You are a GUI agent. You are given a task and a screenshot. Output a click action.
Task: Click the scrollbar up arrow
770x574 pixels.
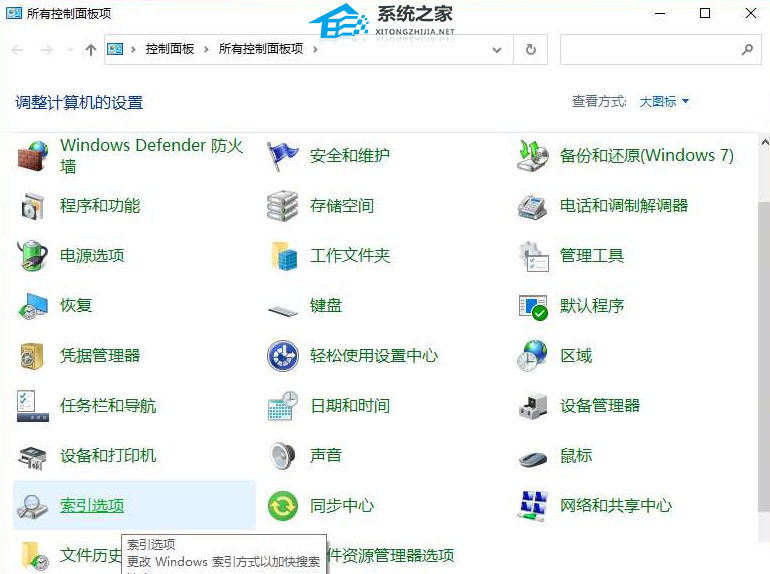click(x=765, y=143)
